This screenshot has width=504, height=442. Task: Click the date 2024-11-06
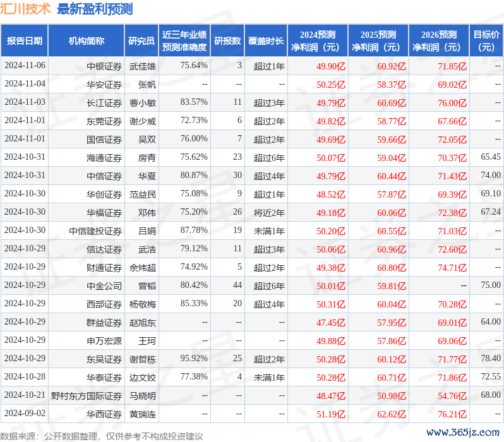pos(25,65)
